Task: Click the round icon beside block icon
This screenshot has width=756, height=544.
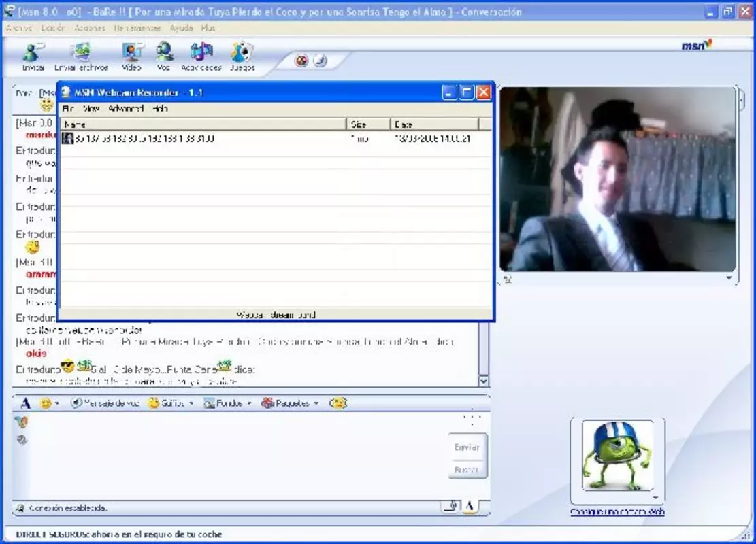Action: (320, 61)
